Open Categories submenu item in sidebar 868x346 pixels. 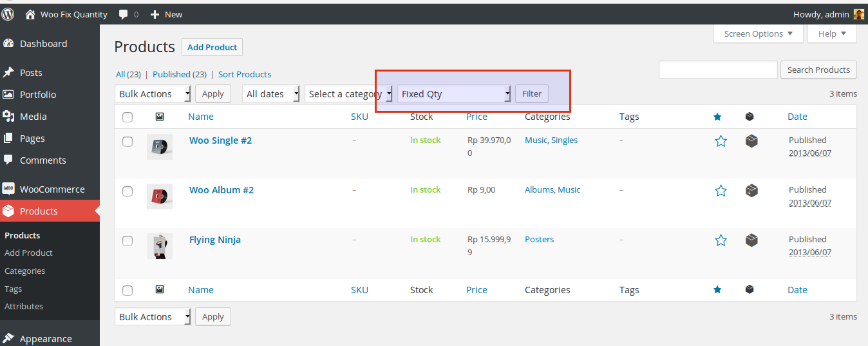point(24,271)
